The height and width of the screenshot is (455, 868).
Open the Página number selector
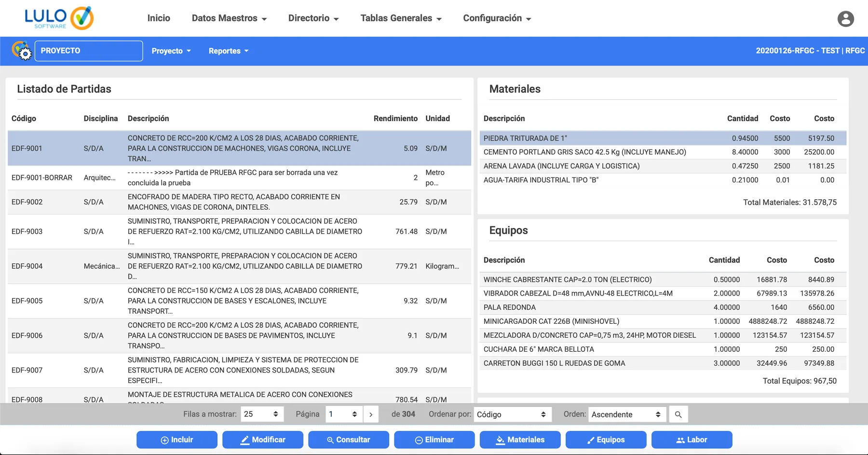344,414
